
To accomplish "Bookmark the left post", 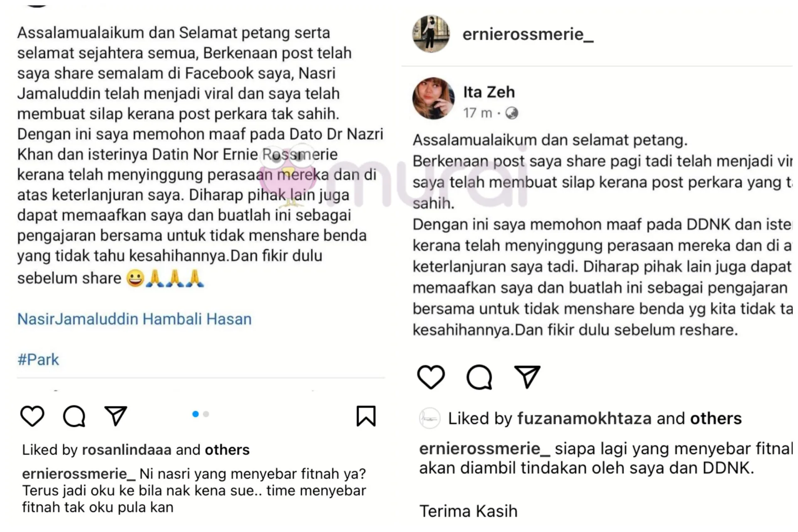I will click(366, 416).
